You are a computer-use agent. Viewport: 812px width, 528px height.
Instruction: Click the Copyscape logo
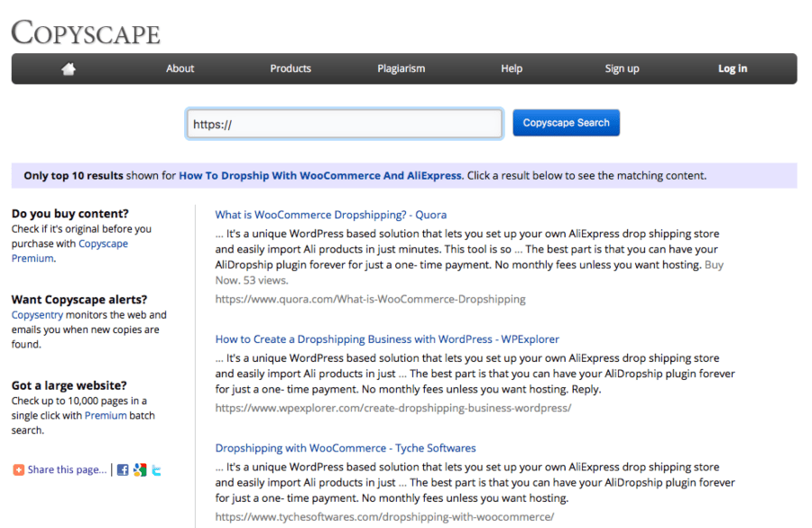click(x=86, y=32)
